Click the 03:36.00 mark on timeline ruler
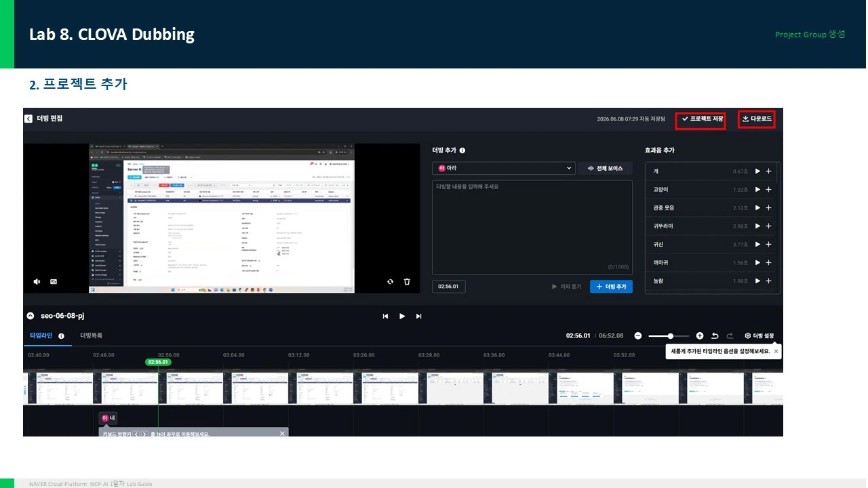Viewport: 868px width, 488px height. pyautogui.click(x=494, y=355)
